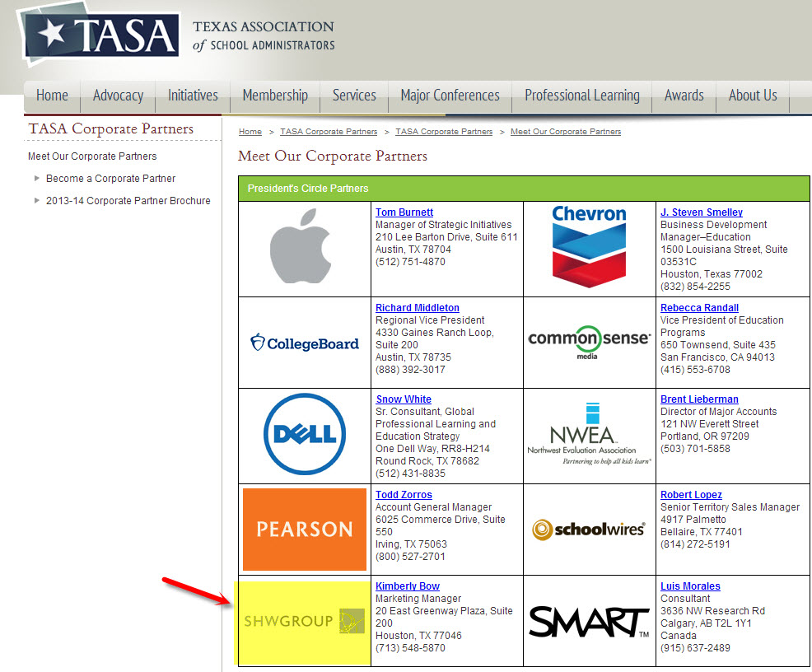Open the About Us menu
The height and width of the screenshot is (672, 812).
753,96
